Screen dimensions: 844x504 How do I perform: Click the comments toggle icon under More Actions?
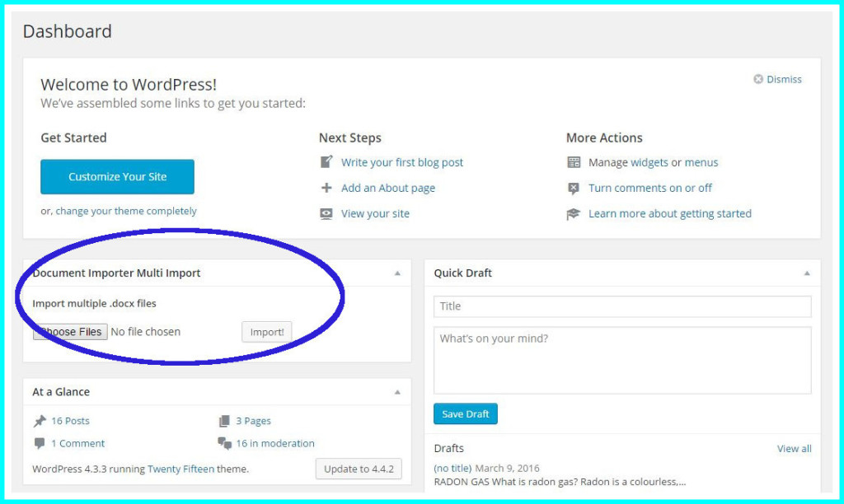pyautogui.click(x=574, y=188)
